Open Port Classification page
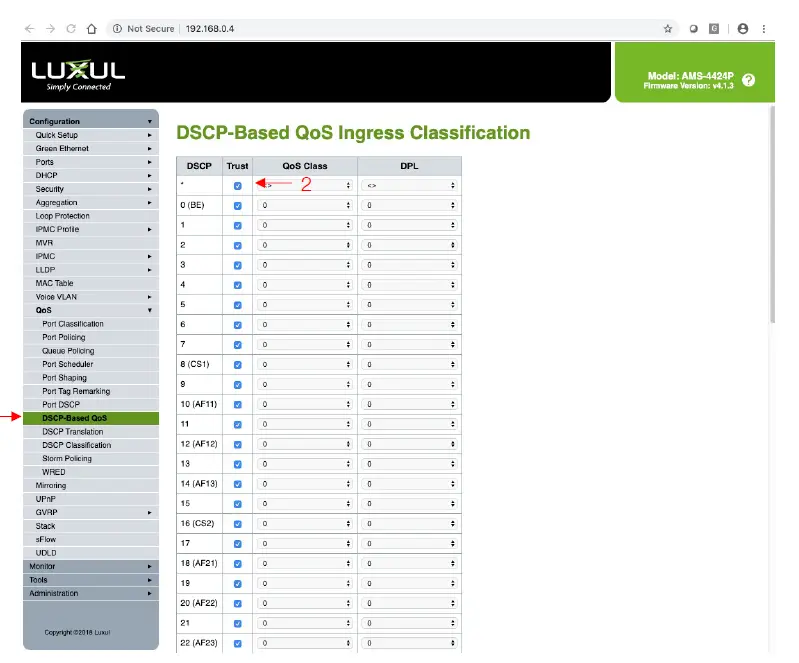 click(91, 324)
